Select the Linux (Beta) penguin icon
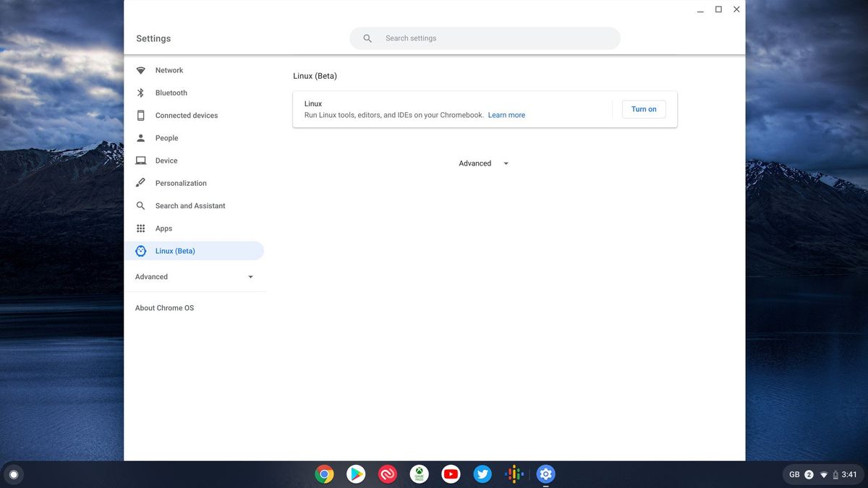 point(140,250)
